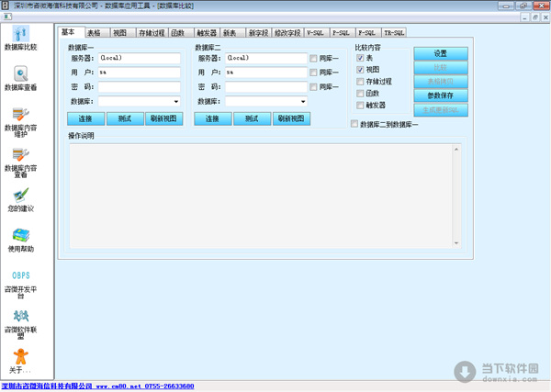Open the company website link in the status bar
Image resolution: width=551 pixels, height=392 pixels.
point(97,386)
